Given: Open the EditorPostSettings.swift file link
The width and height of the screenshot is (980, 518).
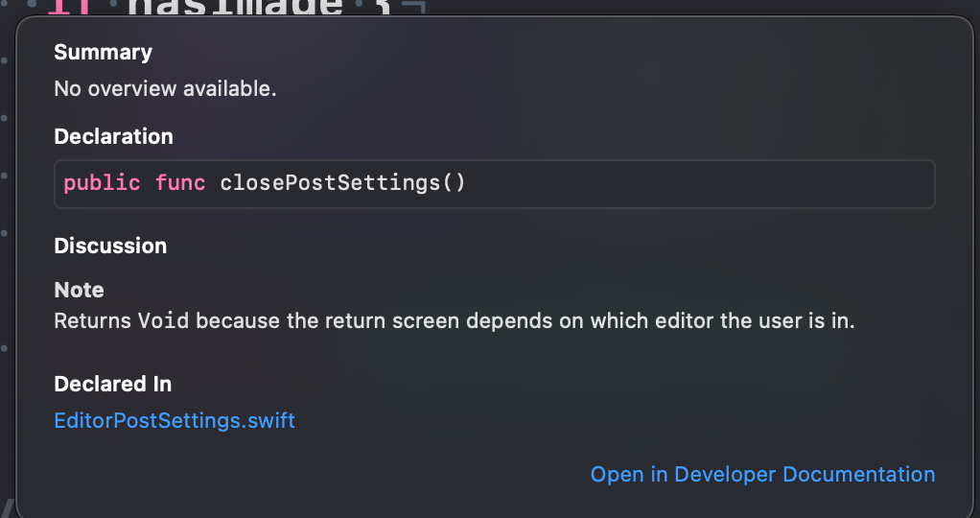Looking at the screenshot, I should click(x=175, y=420).
